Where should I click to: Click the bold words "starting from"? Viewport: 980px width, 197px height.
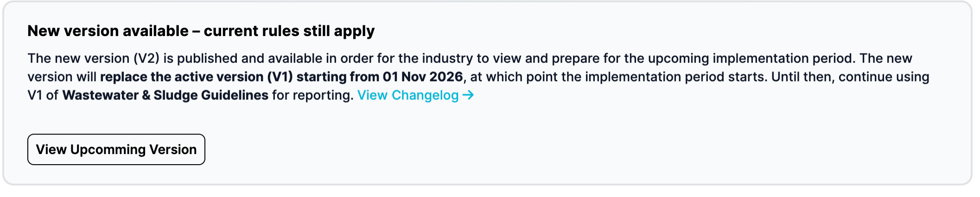[337, 77]
